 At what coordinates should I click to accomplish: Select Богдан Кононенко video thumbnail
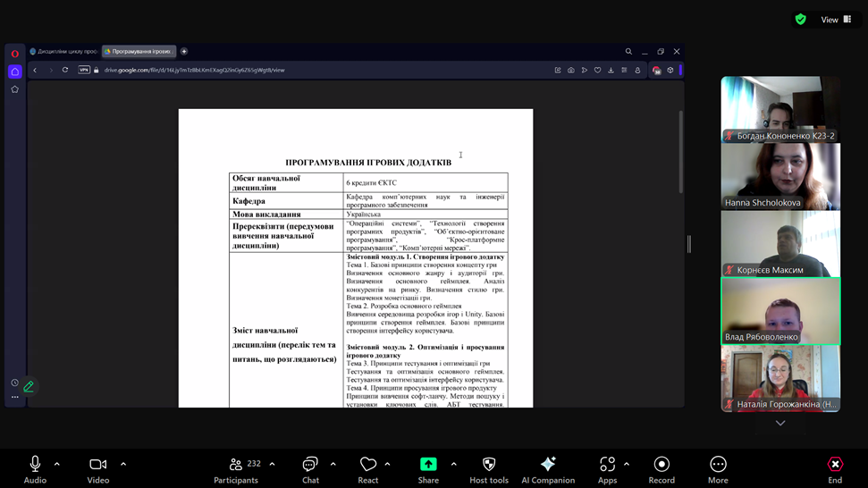click(780, 109)
